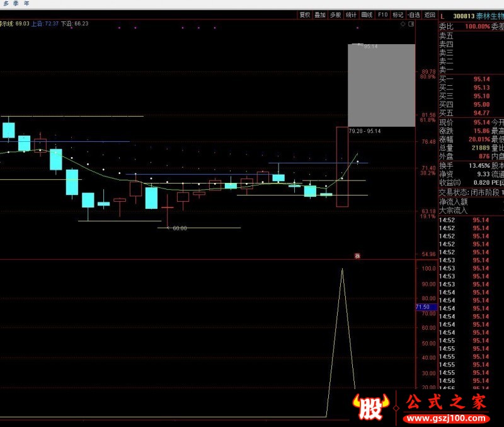Switch to 季 quarterly period tab
The width and height of the screenshot is (504, 427).
(x=16, y=4)
